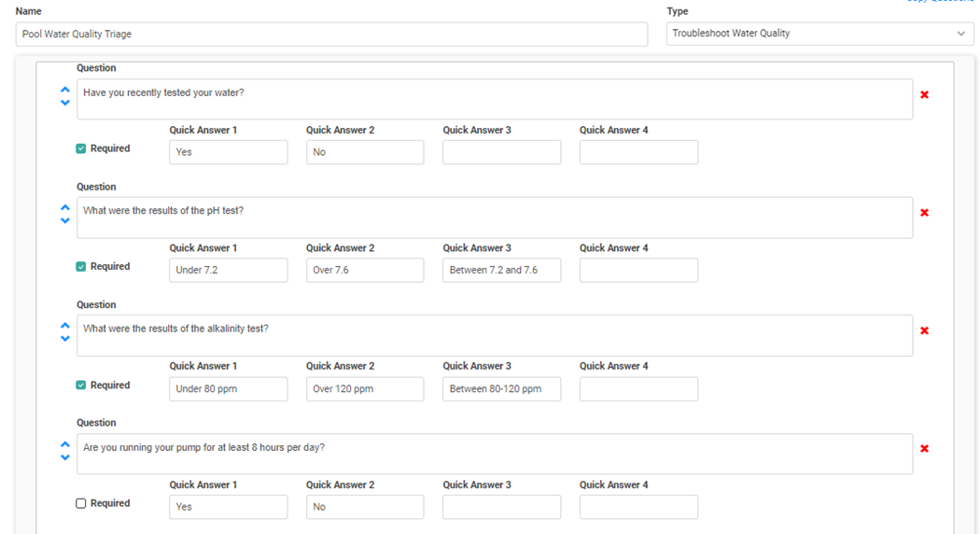The height and width of the screenshot is (534, 980).
Task: Move the alkalinity question down
Action: click(65, 339)
